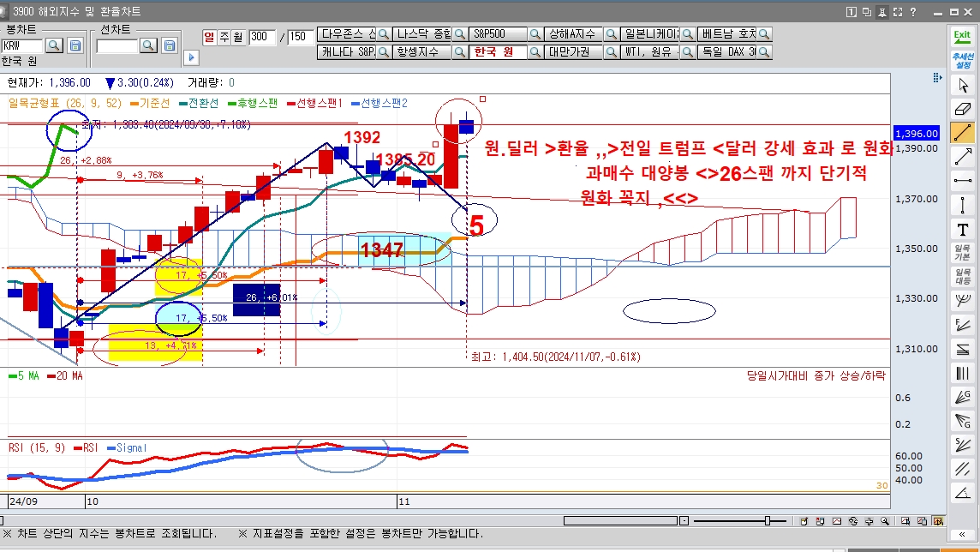Open search beside 독일 DAX slot
The image size is (980, 552).
pyautogui.click(x=764, y=52)
